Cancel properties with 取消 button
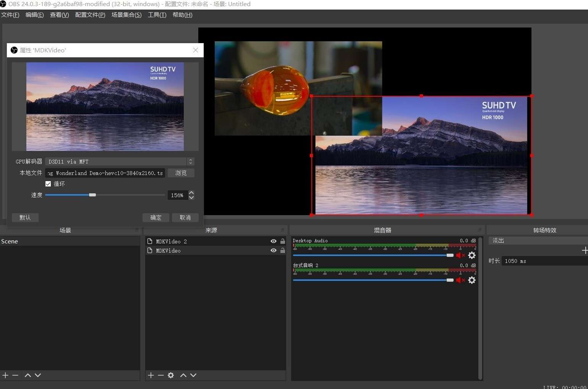588x389 pixels. (185, 217)
